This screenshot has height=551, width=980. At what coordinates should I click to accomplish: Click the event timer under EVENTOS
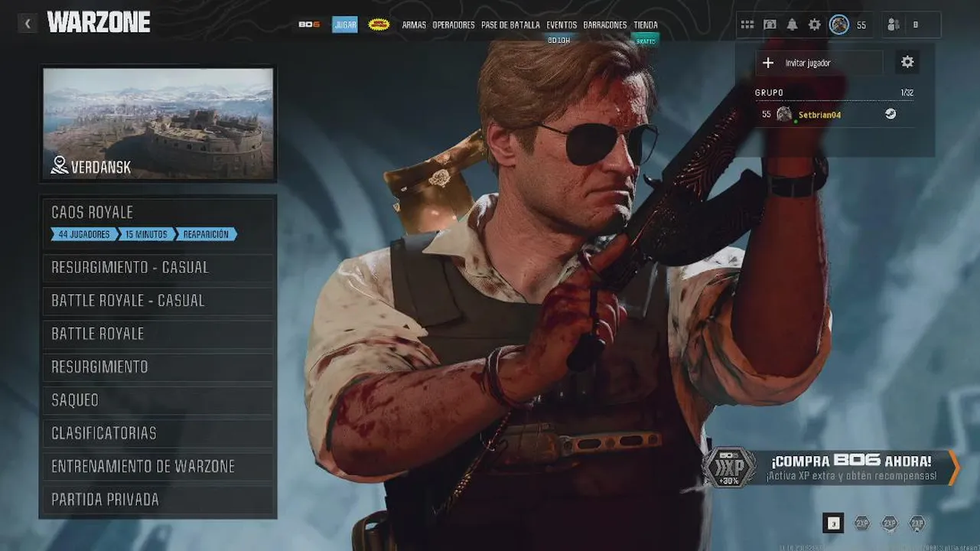(559, 41)
